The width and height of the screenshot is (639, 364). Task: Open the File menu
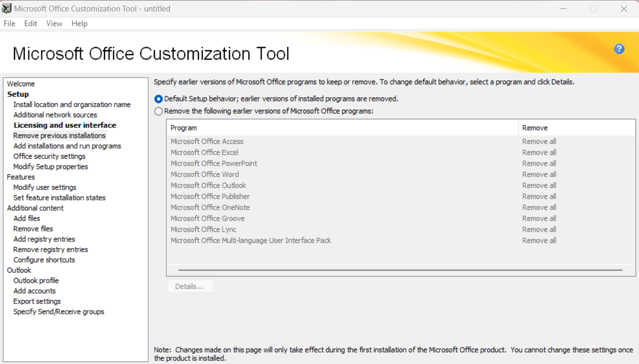click(9, 23)
